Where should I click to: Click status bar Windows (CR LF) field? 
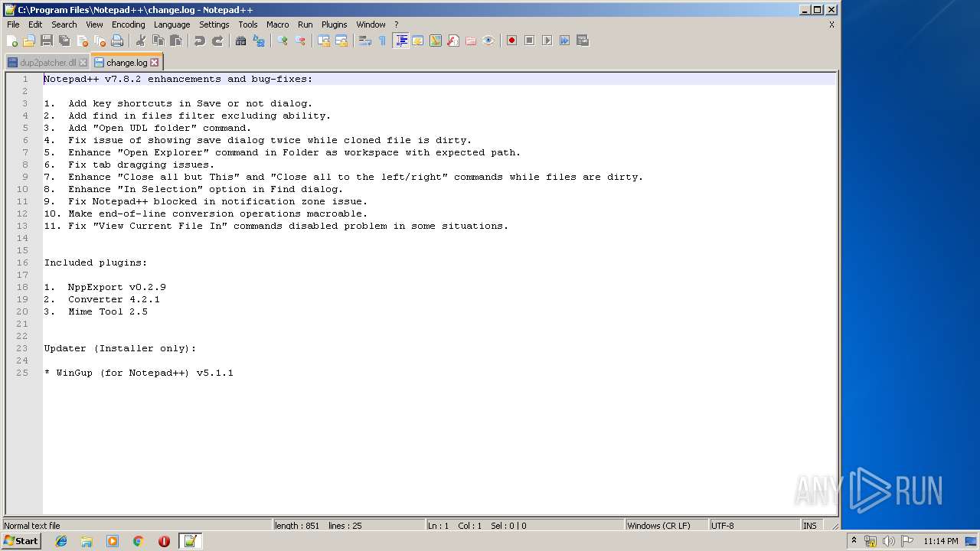coord(665,526)
